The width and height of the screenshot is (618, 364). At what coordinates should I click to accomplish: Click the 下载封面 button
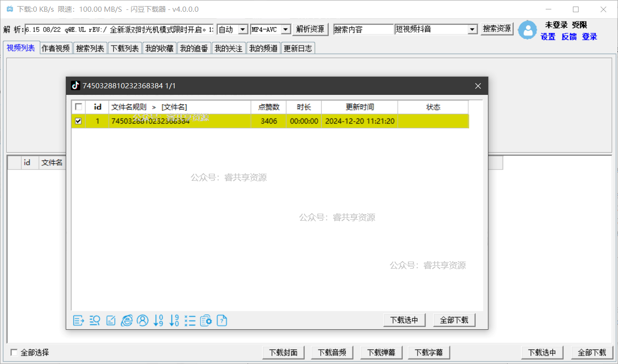point(283,353)
